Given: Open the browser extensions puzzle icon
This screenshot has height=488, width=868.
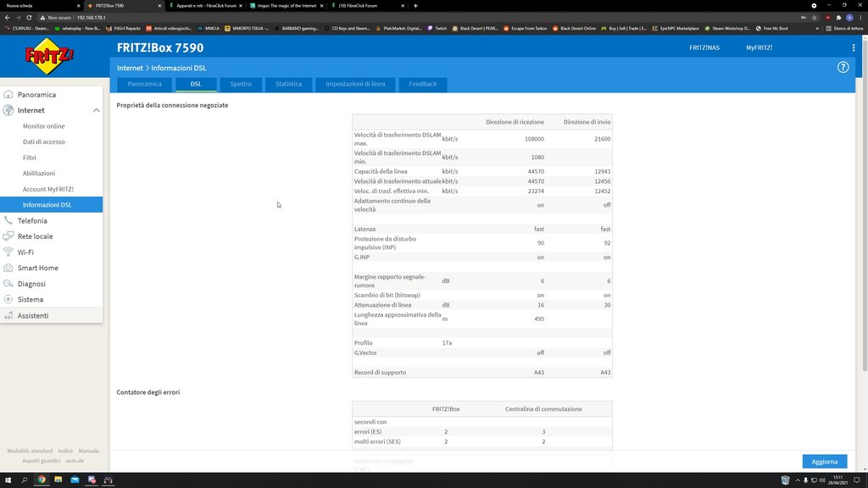Looking at the screenshot, I should [838, 18].
